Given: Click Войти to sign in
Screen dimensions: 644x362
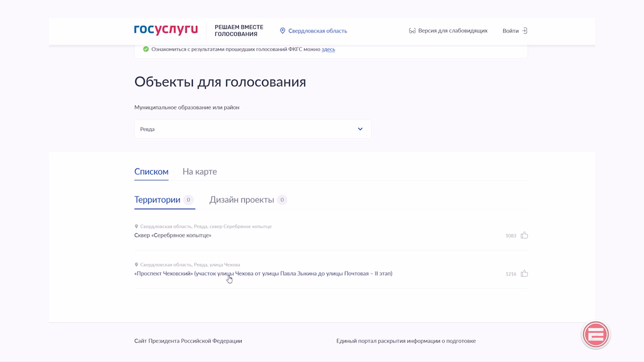Looking at the screenshot, I should tap(510, 31).
